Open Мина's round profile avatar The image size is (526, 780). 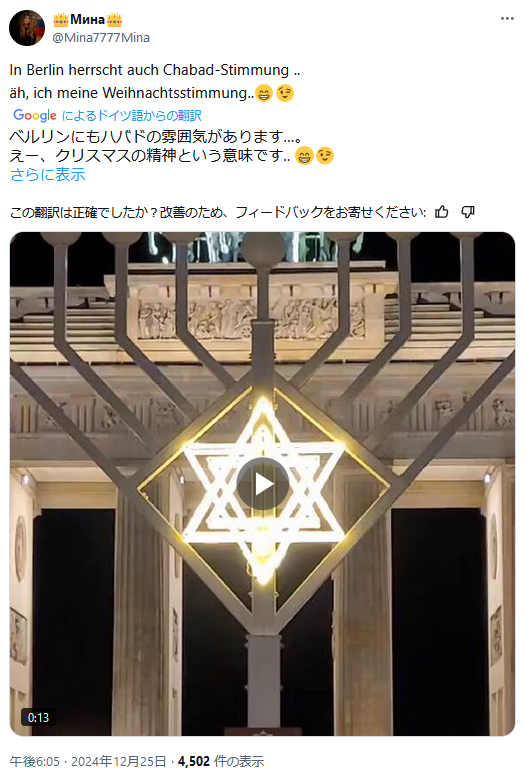tap(27, 28)
